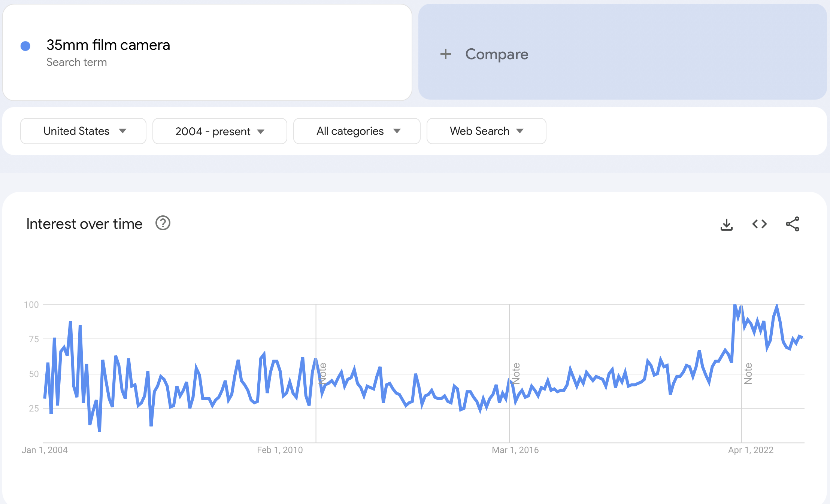
Task: Add a comparison term via Compare
Action: (622, 52)
